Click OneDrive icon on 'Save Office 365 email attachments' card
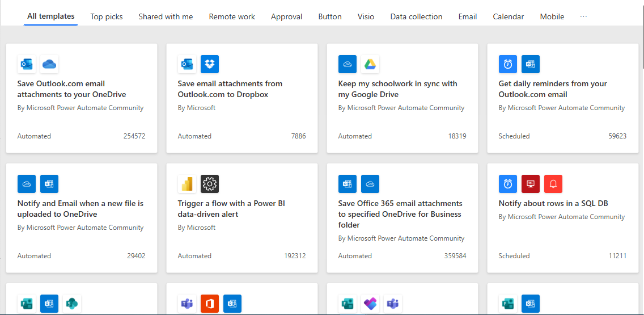The width and height of the screenshot is (644, 315). pyautogui.click(x=370, y=184)
